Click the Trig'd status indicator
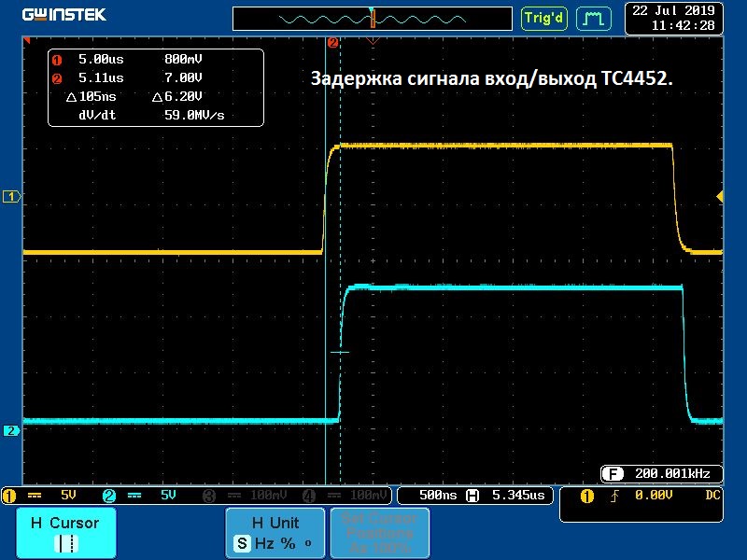747x560 pixels. click(x=543, y=19)
